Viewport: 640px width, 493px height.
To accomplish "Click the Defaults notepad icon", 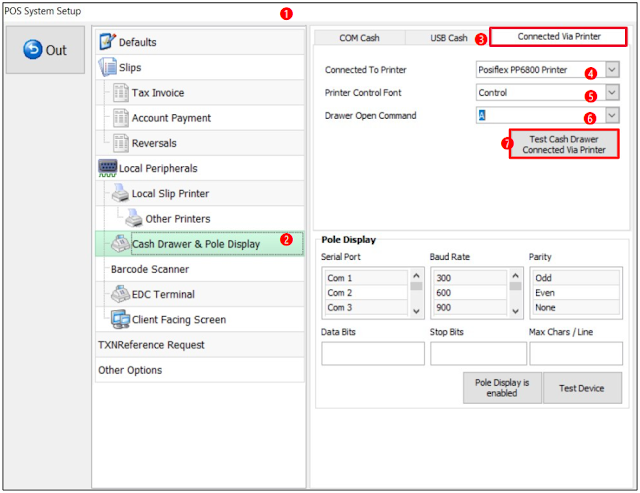I will click(x=108, y=42).
